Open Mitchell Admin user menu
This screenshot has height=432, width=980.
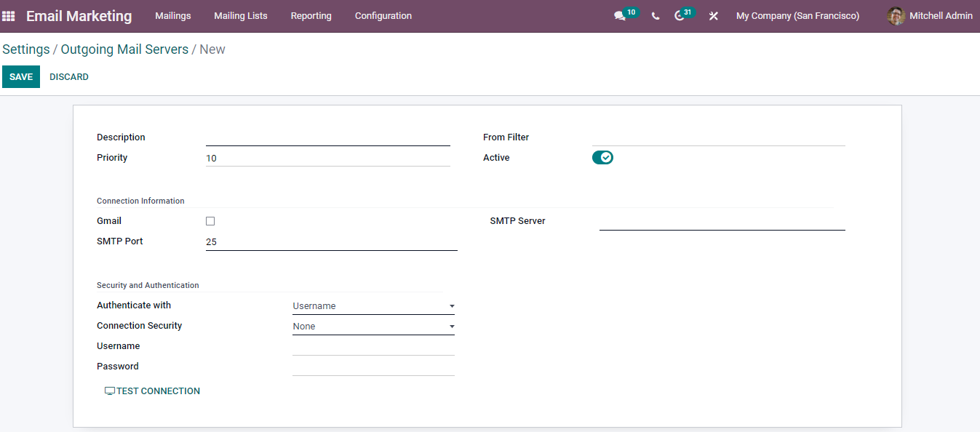point(930,16)
